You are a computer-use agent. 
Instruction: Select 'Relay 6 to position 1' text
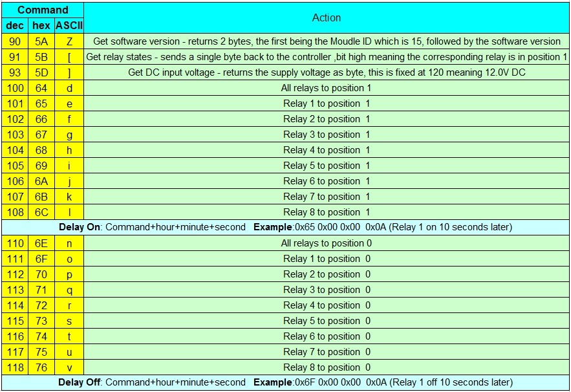click(x=327, y=181)
